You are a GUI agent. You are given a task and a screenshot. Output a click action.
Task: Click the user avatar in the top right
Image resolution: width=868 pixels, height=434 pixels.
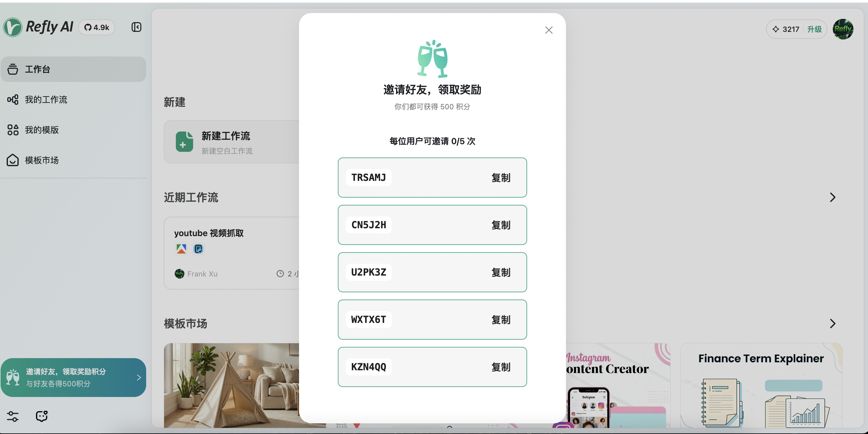843,29
